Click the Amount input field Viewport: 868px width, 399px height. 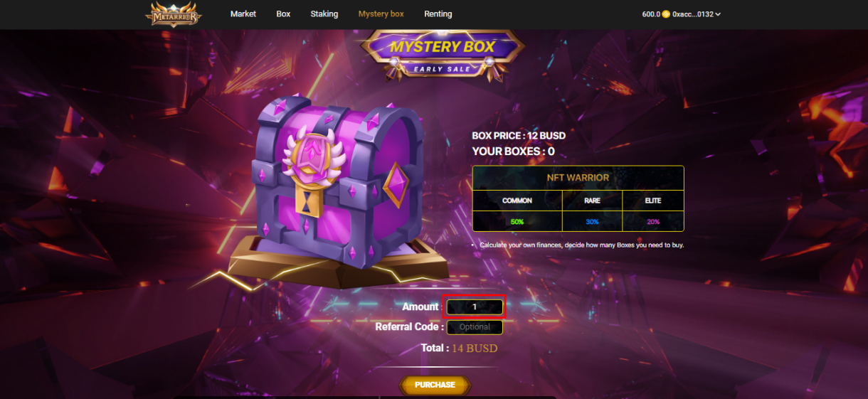[x=475, y=307]
